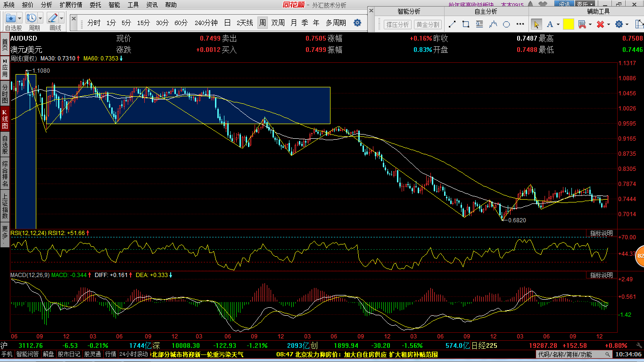The image size is (644, 362).
Task: Show more drawing tools (three dots)
Action: [520, 24]
